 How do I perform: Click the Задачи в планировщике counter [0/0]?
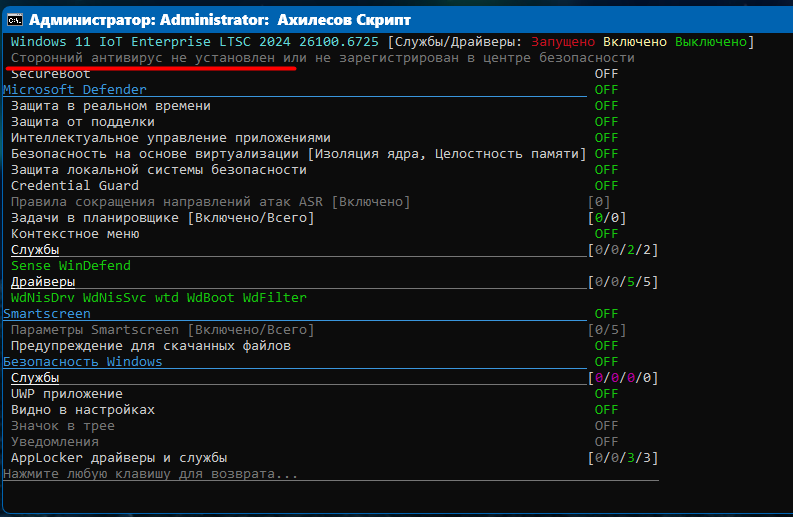coord(607,218)
